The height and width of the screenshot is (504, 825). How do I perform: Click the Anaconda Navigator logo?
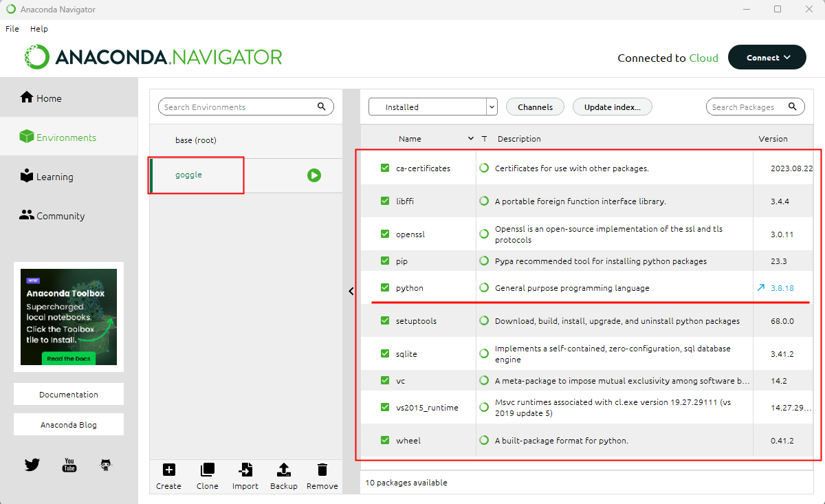(x=153, y=57)
